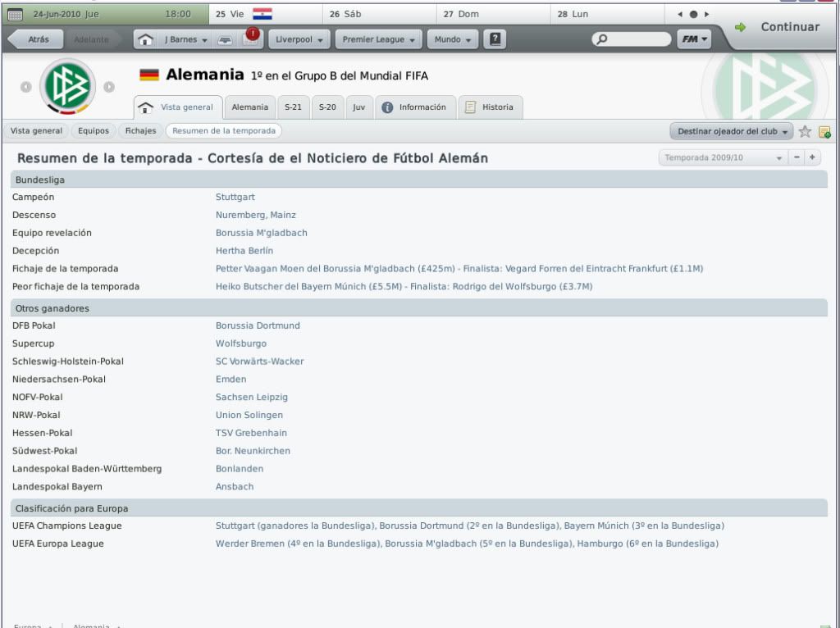Click the magnifier search icon

pos(602,39)
